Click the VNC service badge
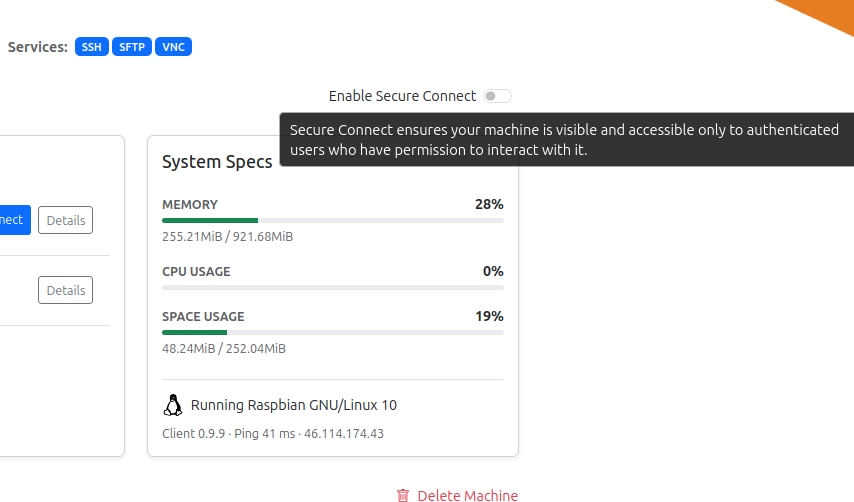 [x=173, y=47]
